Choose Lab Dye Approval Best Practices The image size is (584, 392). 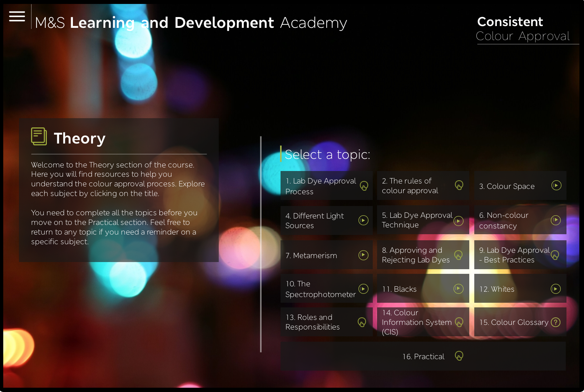pyautogui.click(x=514, y=255)
